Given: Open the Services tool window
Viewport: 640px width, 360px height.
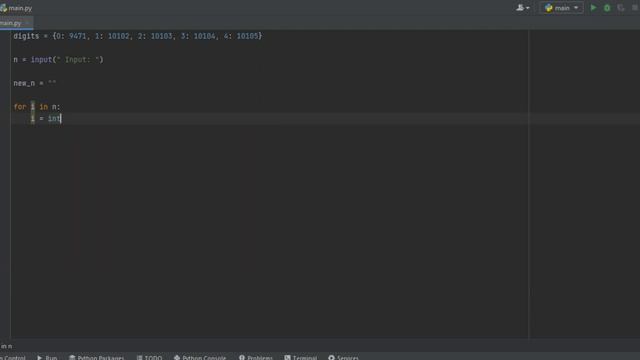Looking at the screenshot, I should pos(344,357).
